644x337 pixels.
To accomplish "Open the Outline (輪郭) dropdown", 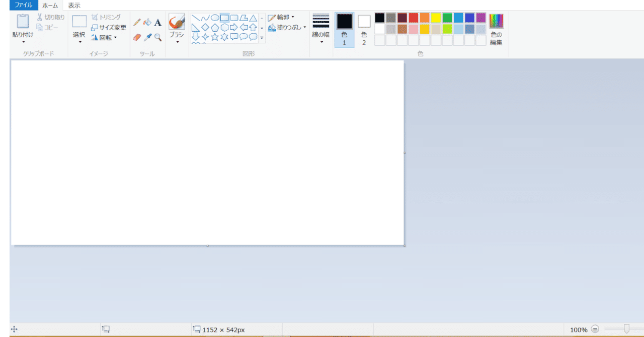I will tap(281, 17).
